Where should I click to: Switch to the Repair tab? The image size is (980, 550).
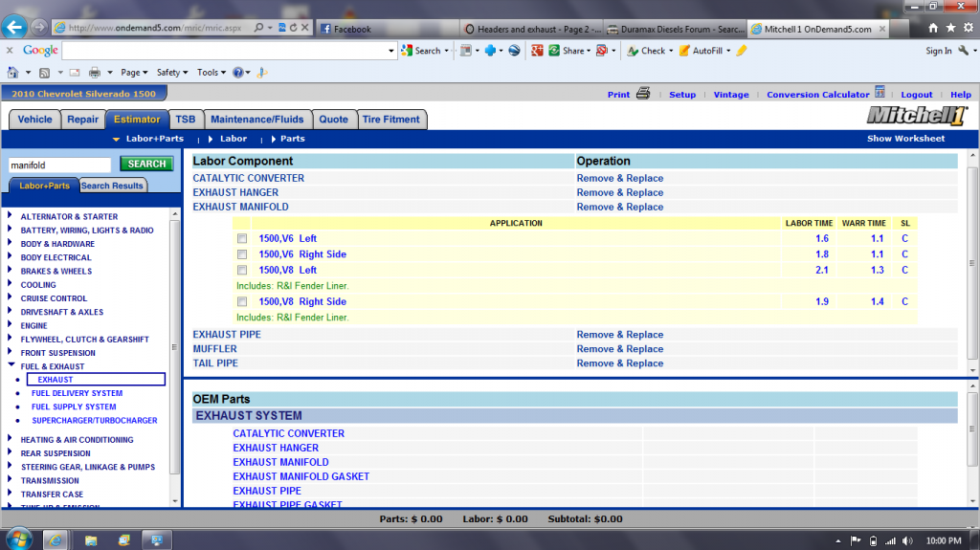click(x=83, y=120)
